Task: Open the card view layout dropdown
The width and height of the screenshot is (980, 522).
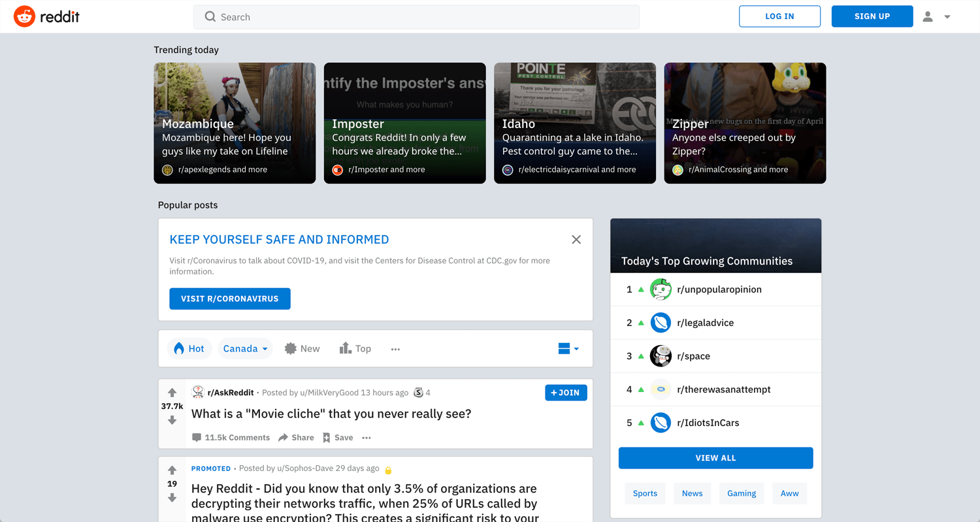Action: point(568,349)
